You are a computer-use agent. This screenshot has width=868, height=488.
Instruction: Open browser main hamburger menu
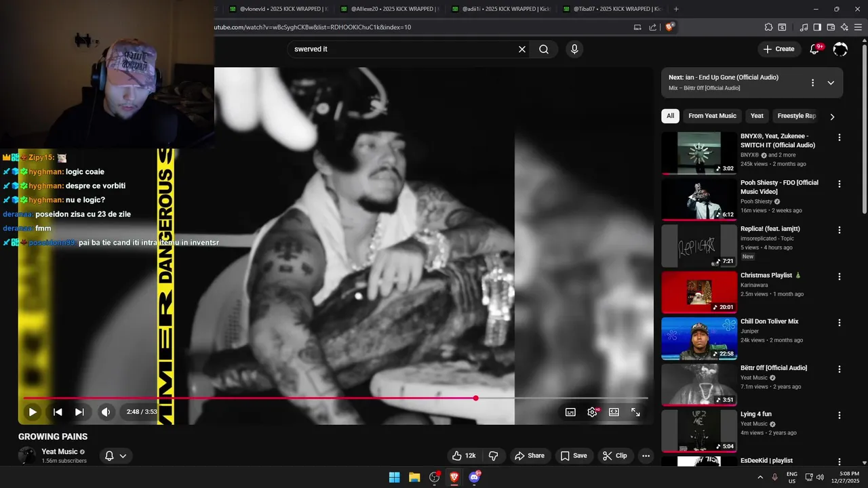point(859,27)
